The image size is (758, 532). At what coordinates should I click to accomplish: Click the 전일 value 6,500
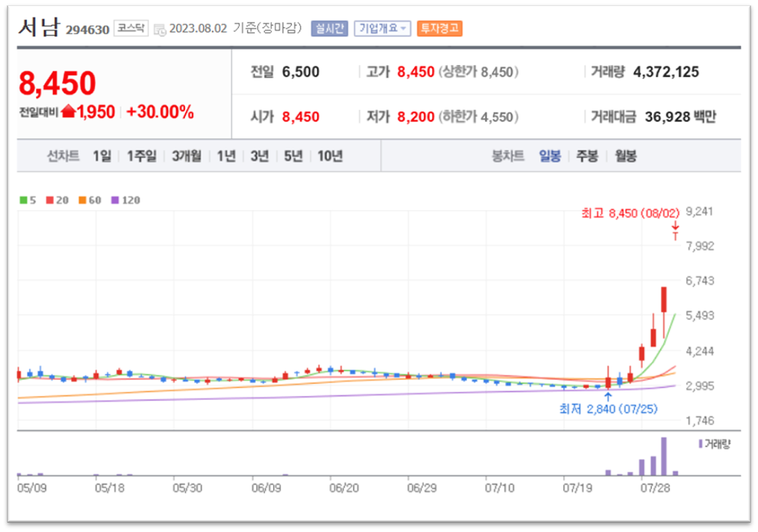301,72
